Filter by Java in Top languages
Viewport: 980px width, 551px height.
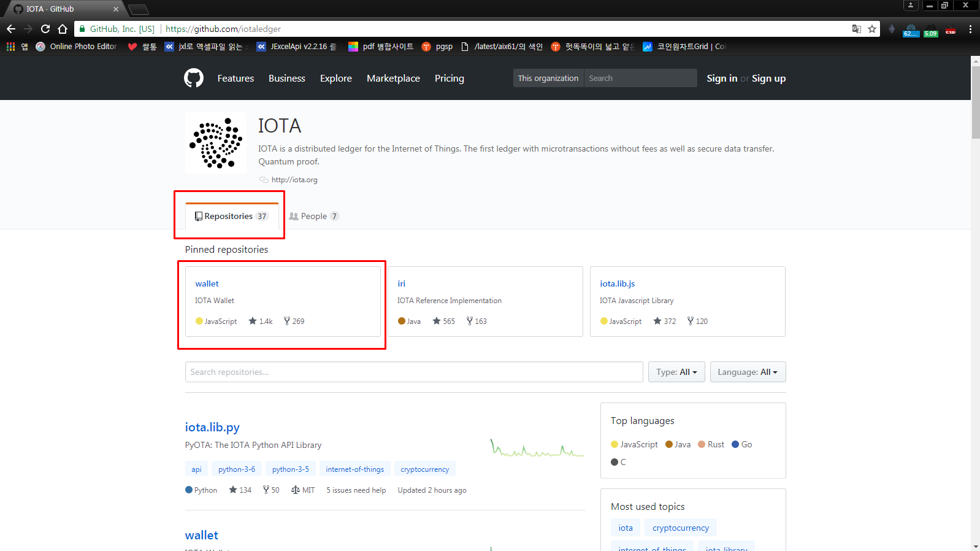point(678,445)
